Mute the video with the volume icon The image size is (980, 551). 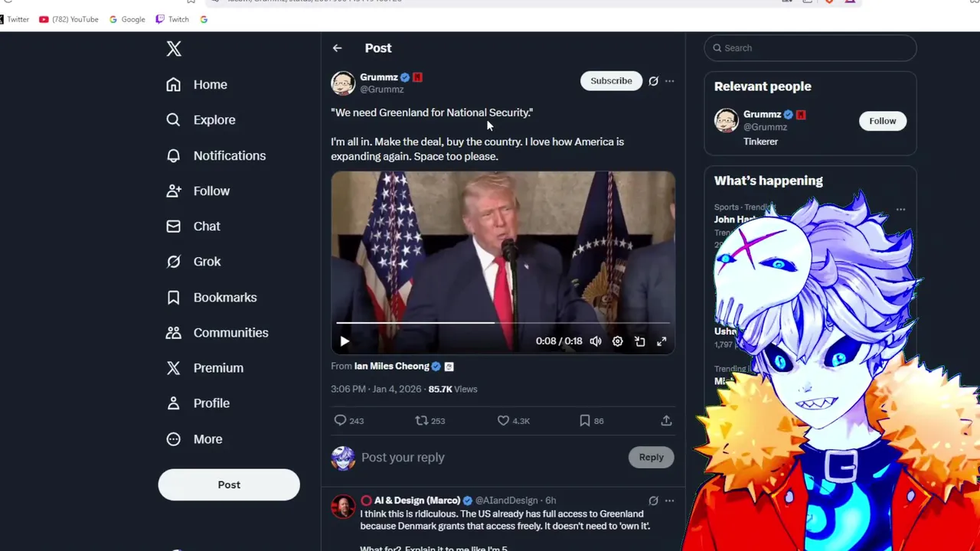(596, 341)
